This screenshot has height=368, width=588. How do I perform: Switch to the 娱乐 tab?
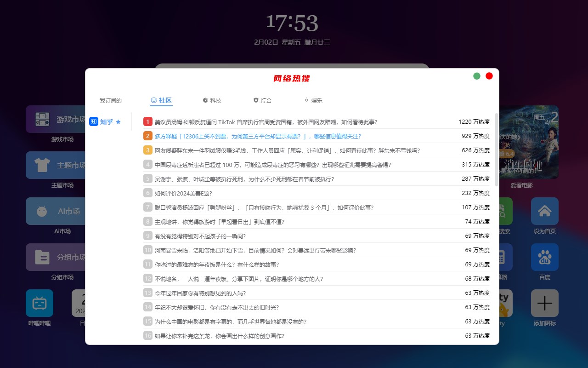pyautogui.click(x=313, y=100)
